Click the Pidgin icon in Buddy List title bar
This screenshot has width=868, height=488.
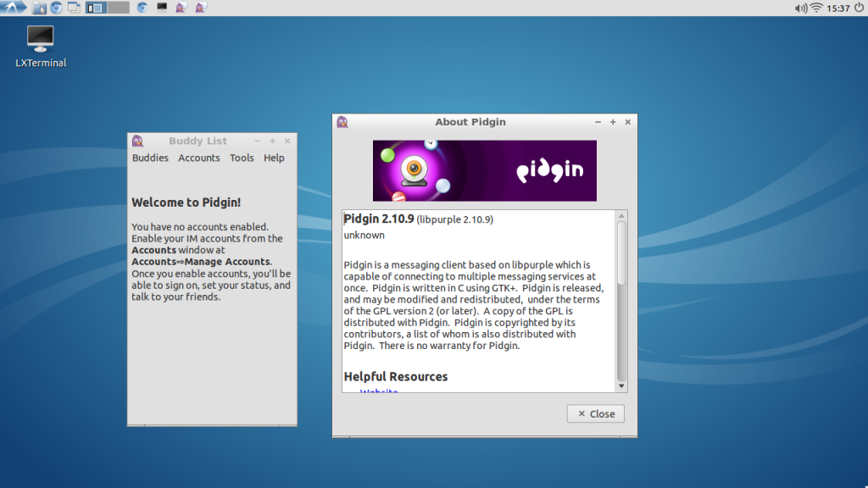pyautogui.click(x=138, y=141)
